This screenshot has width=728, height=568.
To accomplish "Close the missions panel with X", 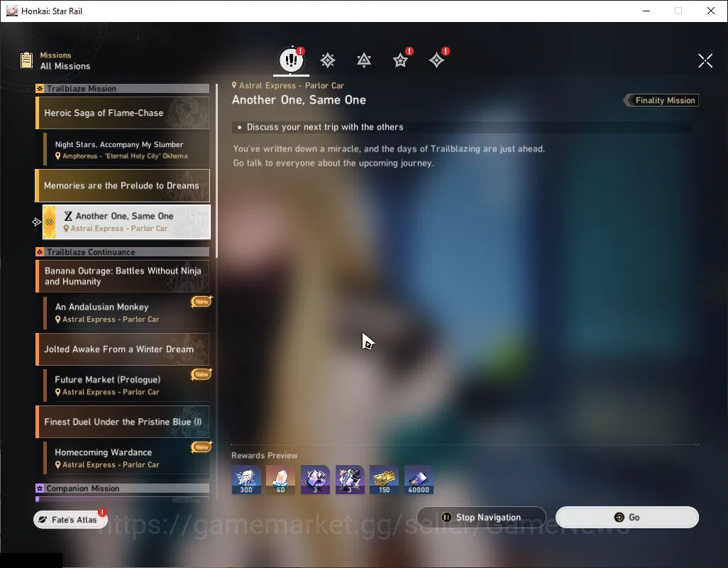I will pos(705,60).
